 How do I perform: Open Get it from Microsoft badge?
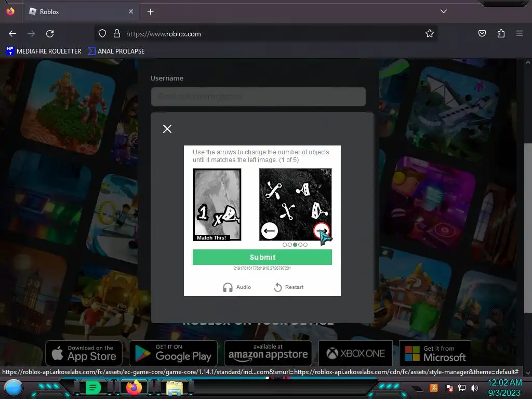435,353
